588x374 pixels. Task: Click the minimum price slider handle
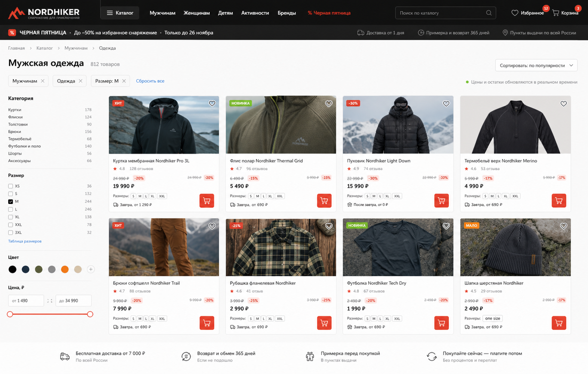(x=10, y=314)
